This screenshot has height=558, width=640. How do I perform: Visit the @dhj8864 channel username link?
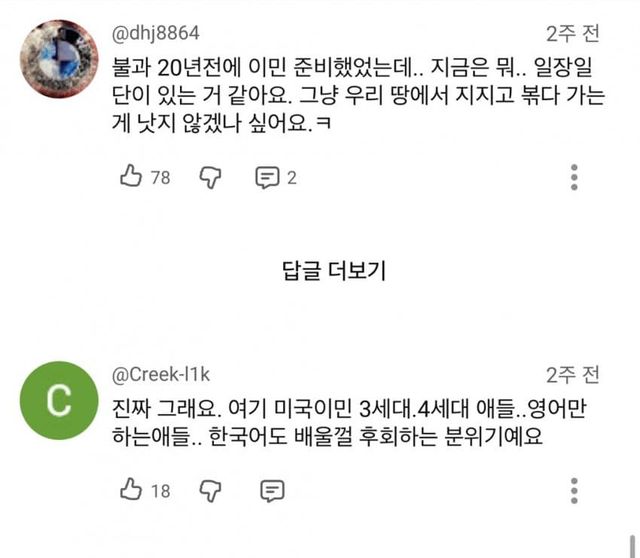(x=154, y=35)
